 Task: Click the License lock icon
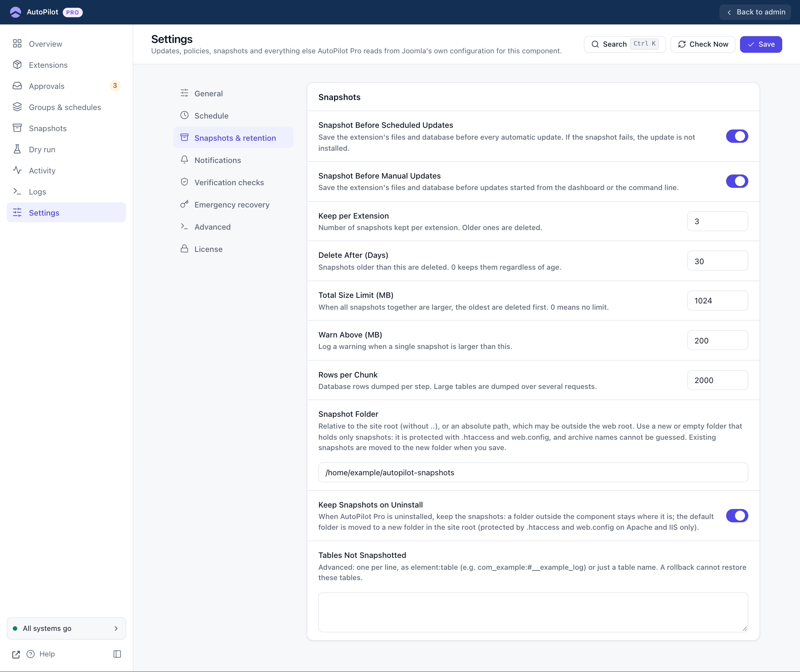coord(184,249)
